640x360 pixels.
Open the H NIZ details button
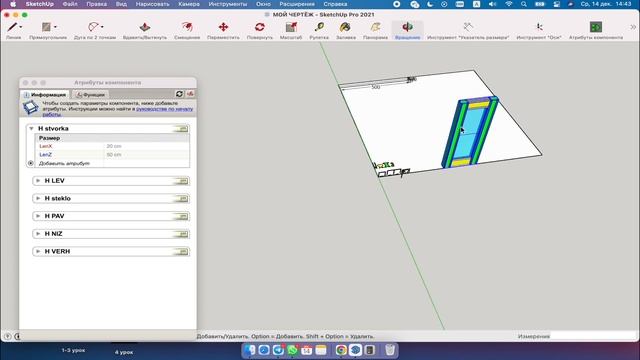tap(182, 234)
